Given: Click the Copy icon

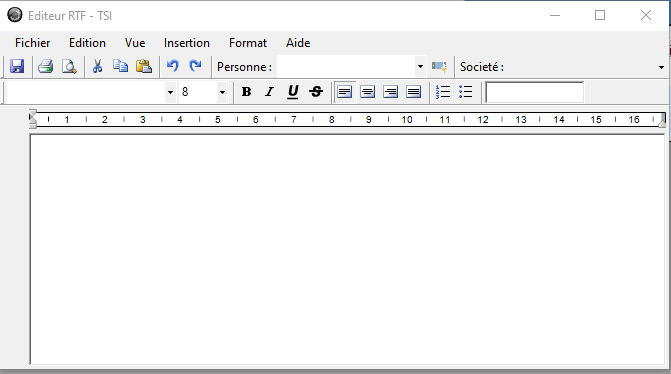Looking at the screenshot, I should pos(121,66).
